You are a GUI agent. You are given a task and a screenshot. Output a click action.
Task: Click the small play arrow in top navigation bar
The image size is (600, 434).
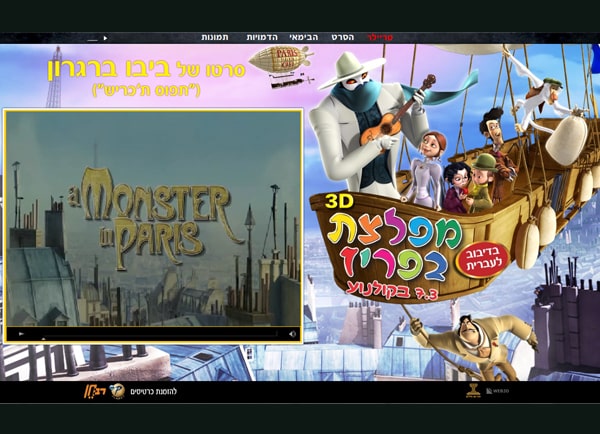[x=105, y=38]
